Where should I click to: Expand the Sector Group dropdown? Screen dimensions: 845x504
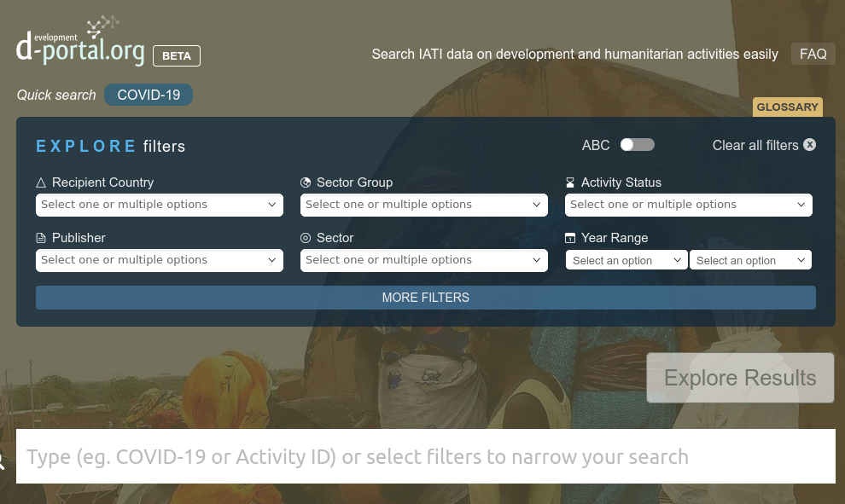tap(423, 205)
